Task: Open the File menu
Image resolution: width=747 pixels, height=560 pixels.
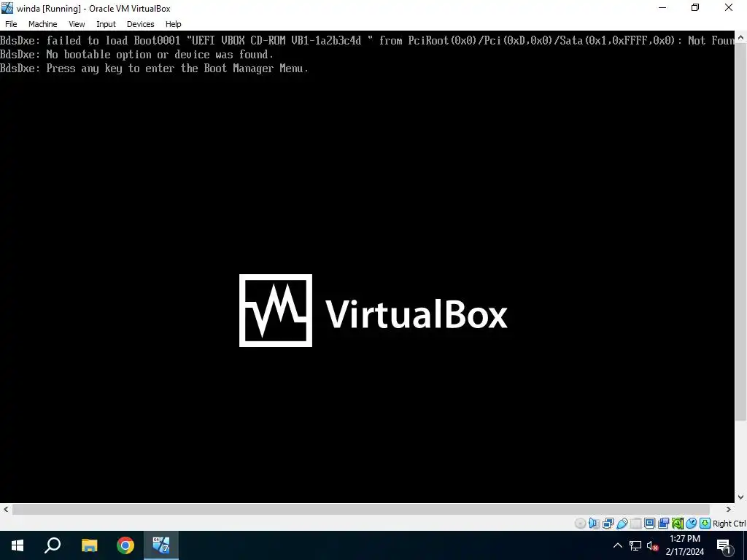Action: coord(11,24)
